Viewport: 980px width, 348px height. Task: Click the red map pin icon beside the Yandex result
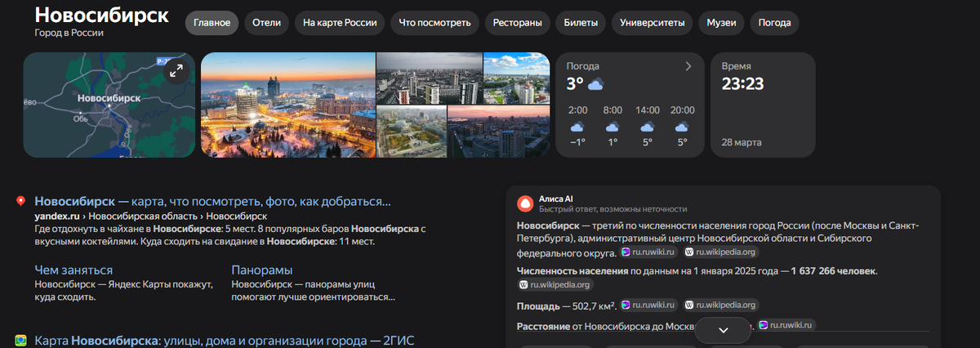pyautogui.click(x=20, y=202)
